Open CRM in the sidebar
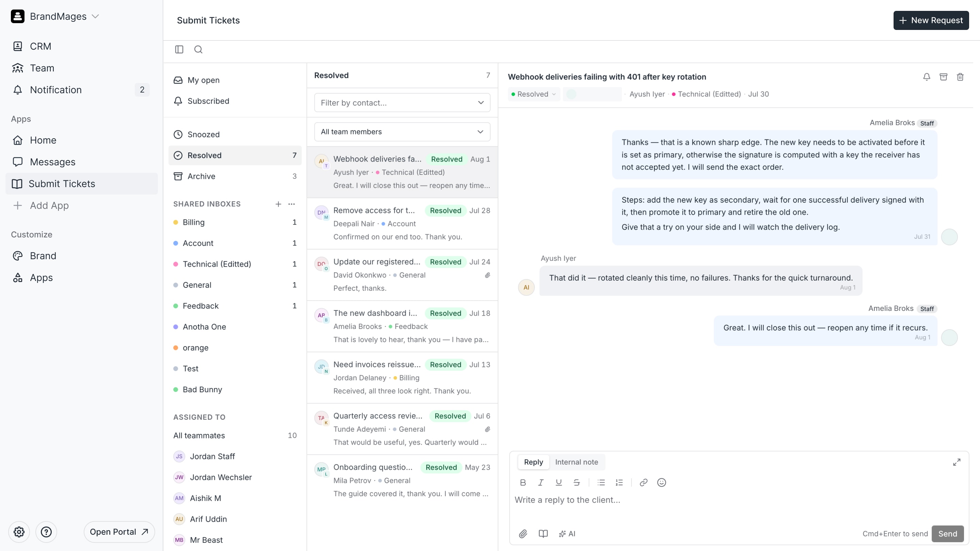The height and width of the screenshot is (551, 980). tap(81, 46)
